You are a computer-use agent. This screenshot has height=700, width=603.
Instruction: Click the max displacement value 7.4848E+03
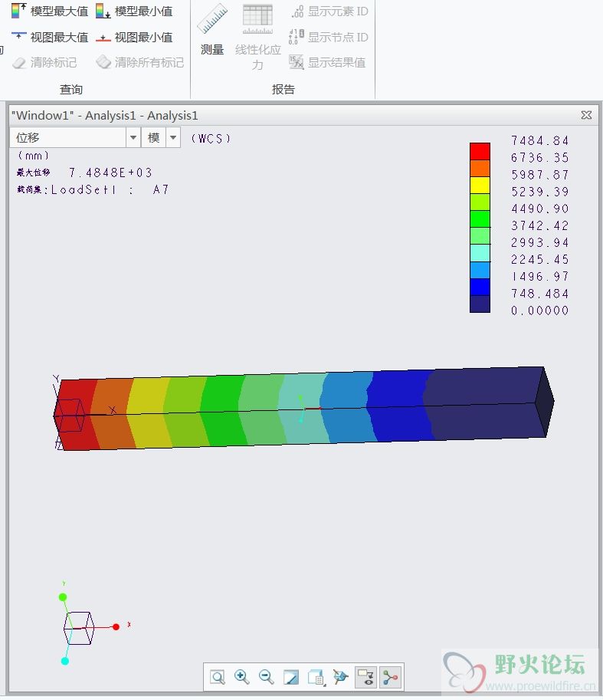(x=110, y=173)
